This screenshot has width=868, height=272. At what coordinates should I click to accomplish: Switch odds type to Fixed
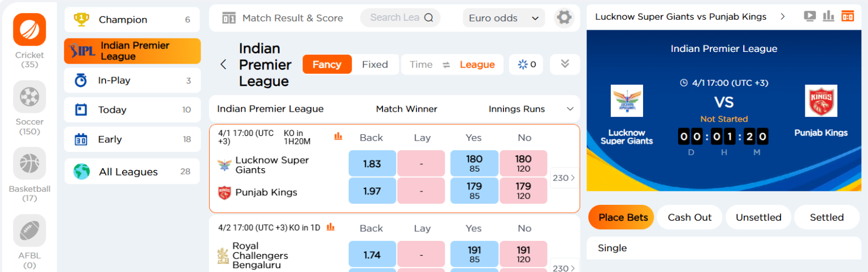point(375,64)
